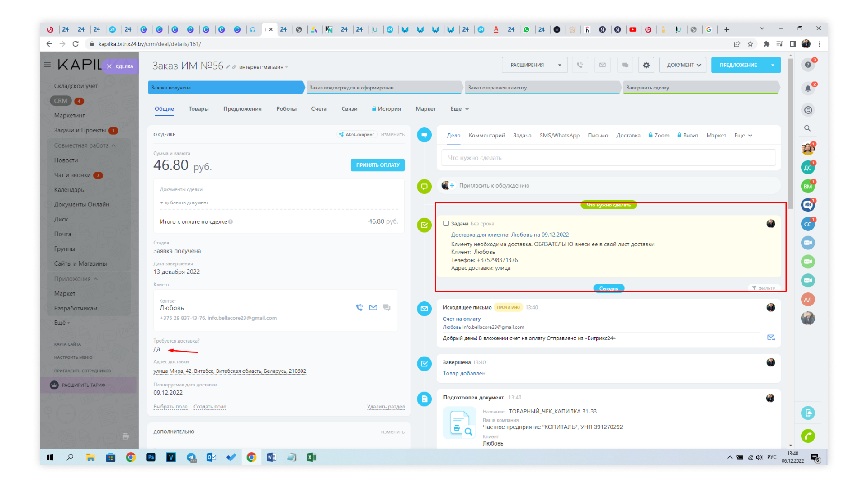Select the Комментарий tab in timeline
The image size is (868, 488).
486,136
